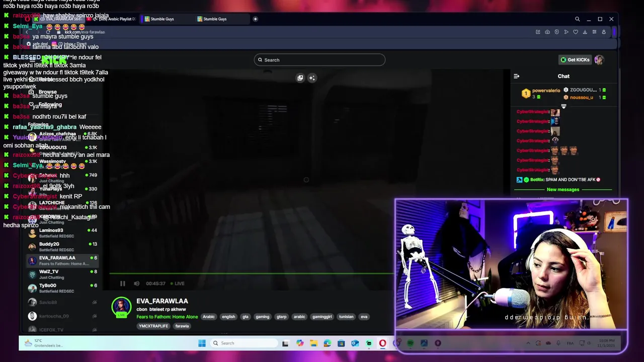
Task: Select the gaming stream tag
Action: [x=262, y=317]
